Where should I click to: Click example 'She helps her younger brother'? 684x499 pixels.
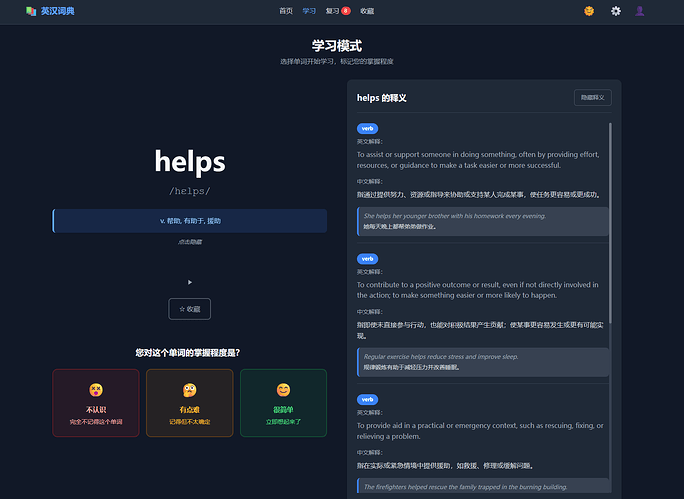[483, 221]
